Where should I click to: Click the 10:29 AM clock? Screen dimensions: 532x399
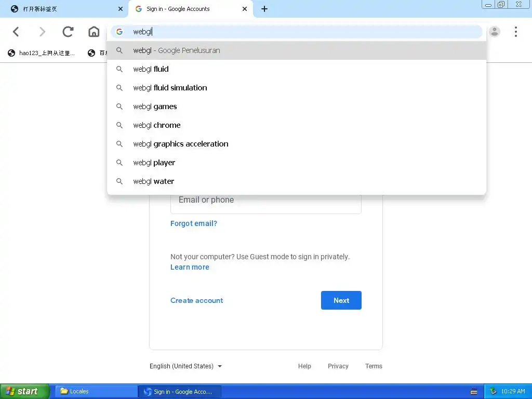[513, 392]
